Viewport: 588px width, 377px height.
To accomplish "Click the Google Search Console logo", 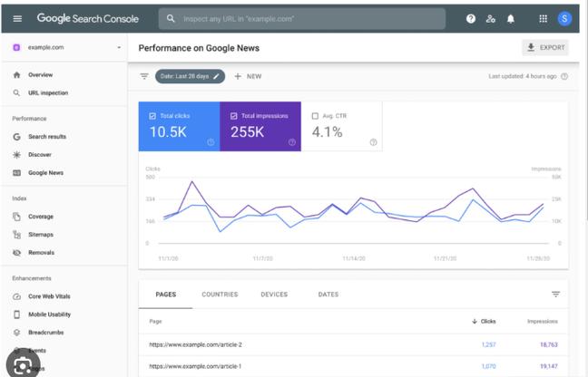I will (x=88, y=18).
